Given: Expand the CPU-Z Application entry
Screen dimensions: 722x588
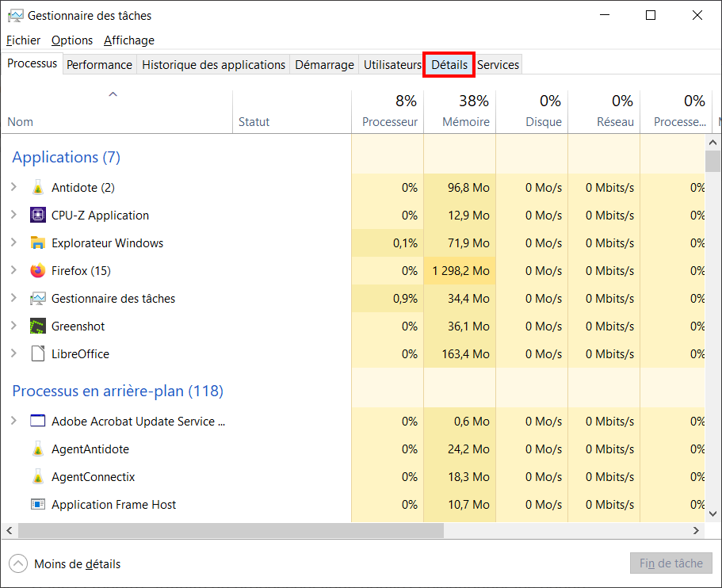Looking at the screenshot, I should click(13, 215).
